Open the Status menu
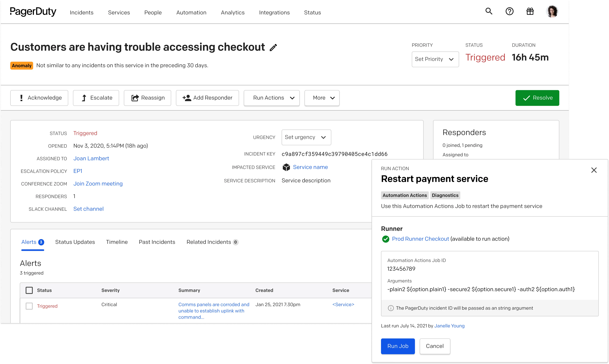Image resolution: width=609 pixels, height=364 pixels. pyautogui.click(x=312, y=12)
